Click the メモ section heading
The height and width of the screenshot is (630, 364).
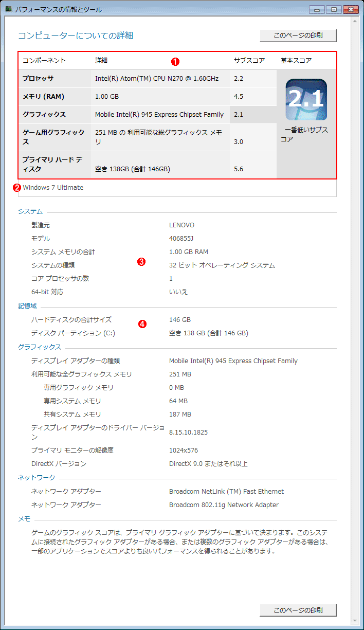click(x=24, y=519)
